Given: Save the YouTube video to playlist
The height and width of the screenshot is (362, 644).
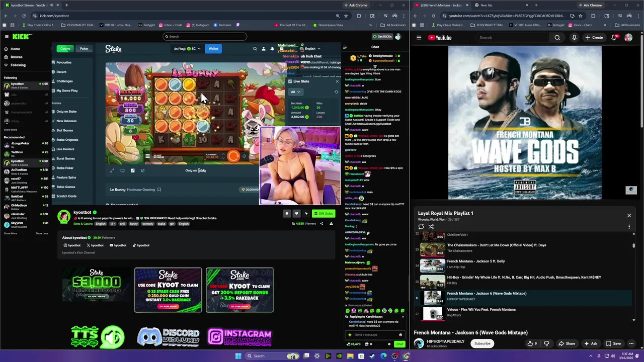Looking at the screenshot, I should (x=613, y=343).
